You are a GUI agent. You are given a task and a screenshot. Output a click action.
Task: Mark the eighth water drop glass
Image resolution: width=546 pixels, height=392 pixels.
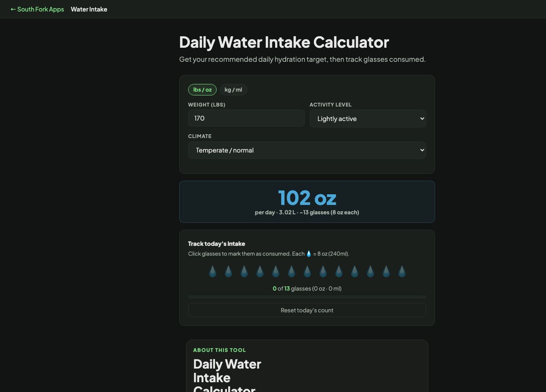click(x=323, y=271)
